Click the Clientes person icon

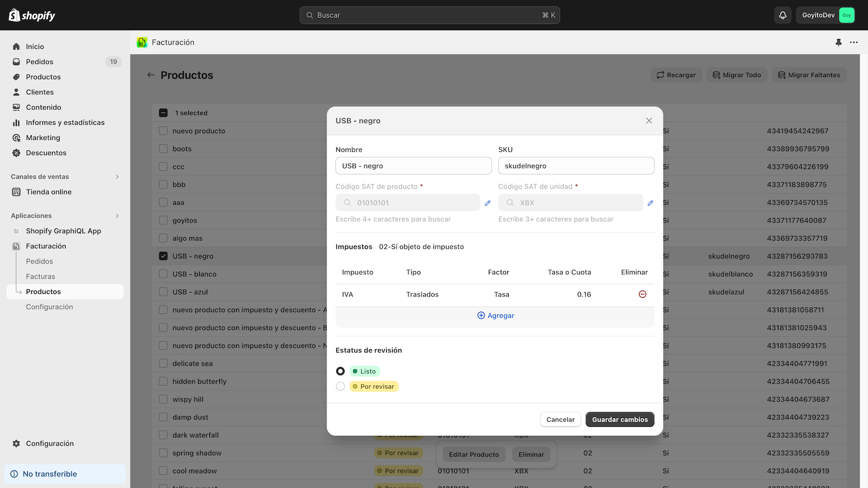pos(16,92)
